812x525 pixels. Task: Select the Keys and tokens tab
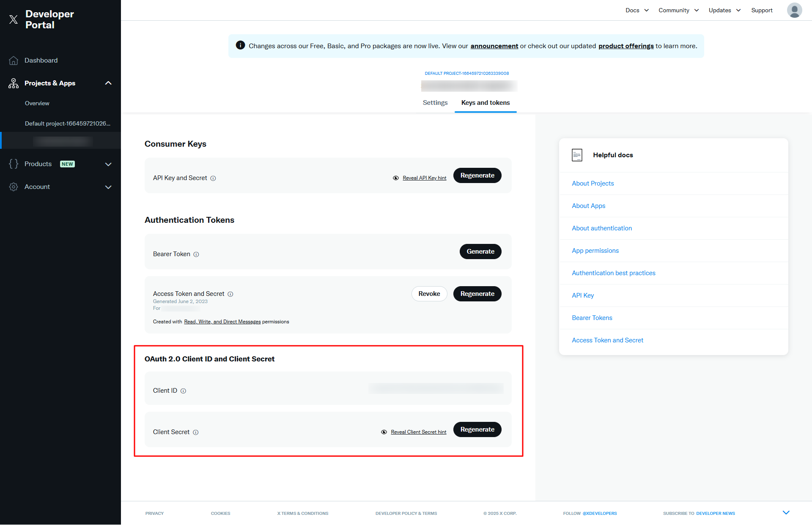coord(486,103)
